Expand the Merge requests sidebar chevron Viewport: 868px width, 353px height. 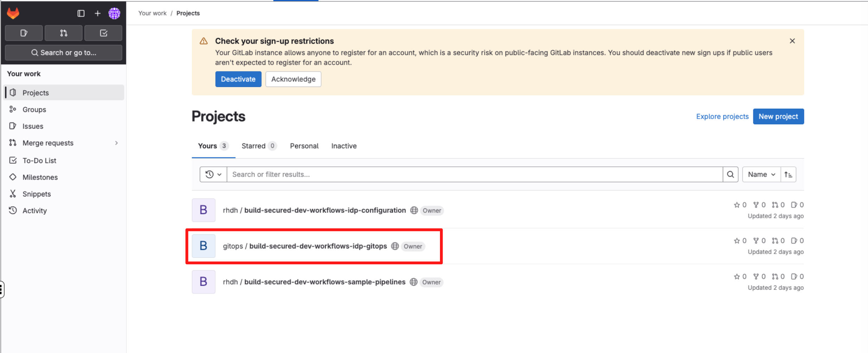click(116, 143)
